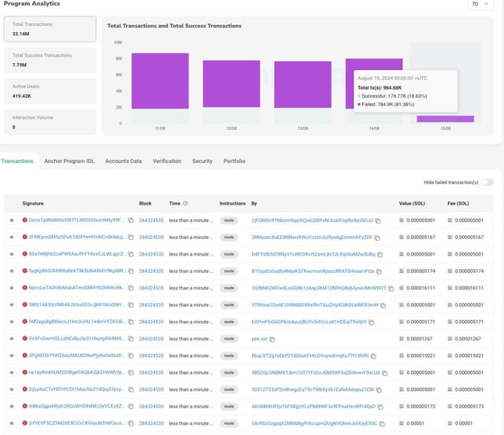Copy the signature starting with 2ocisTydNd8W
504x435 pixels.
click(131, 220)
